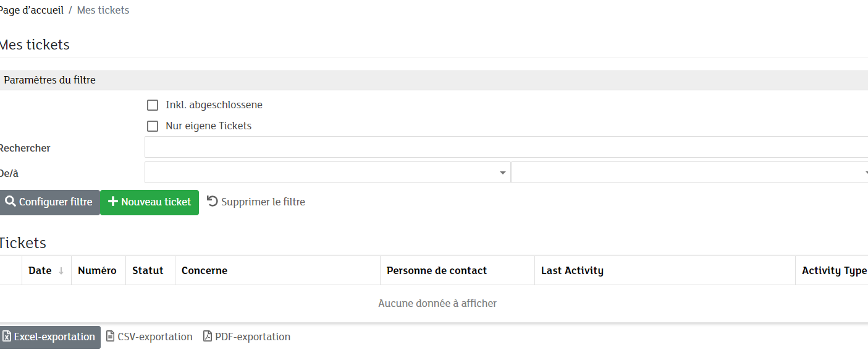This screenshot has height=352, width=868.
Task: Click the magnifier icon on Configurer filtre
Action: point(10,202)
